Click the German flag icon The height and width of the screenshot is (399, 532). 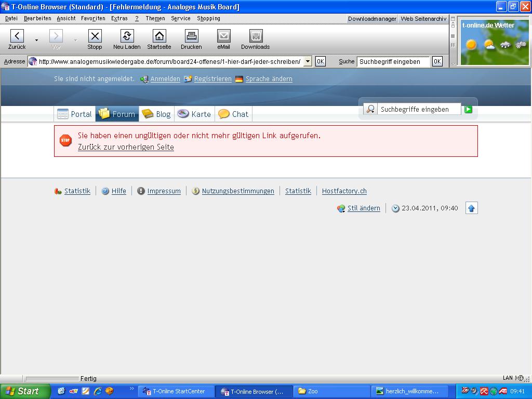(x=239, y=79)
